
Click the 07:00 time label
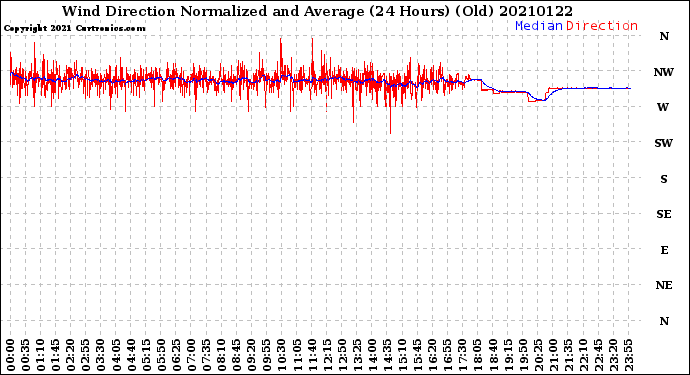pos(191,355)
